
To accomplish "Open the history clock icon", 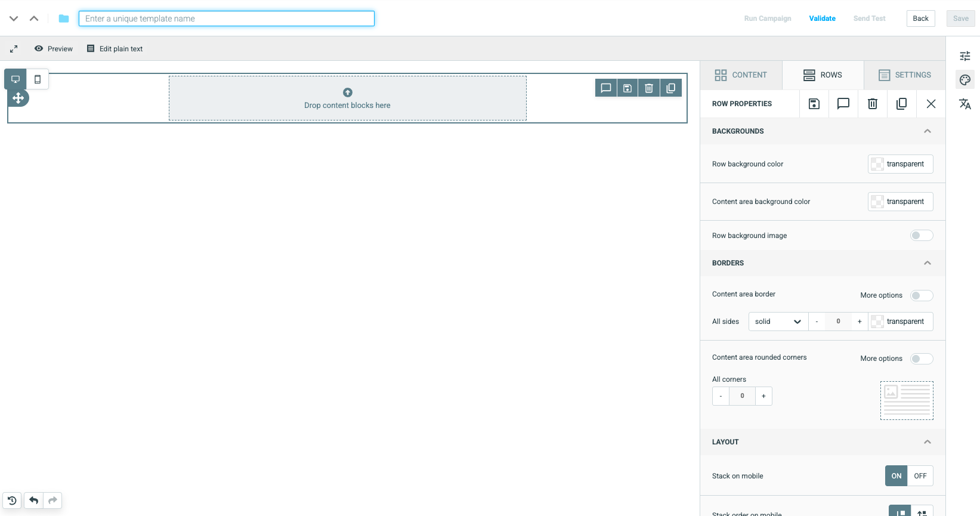I will click(12, 500).
